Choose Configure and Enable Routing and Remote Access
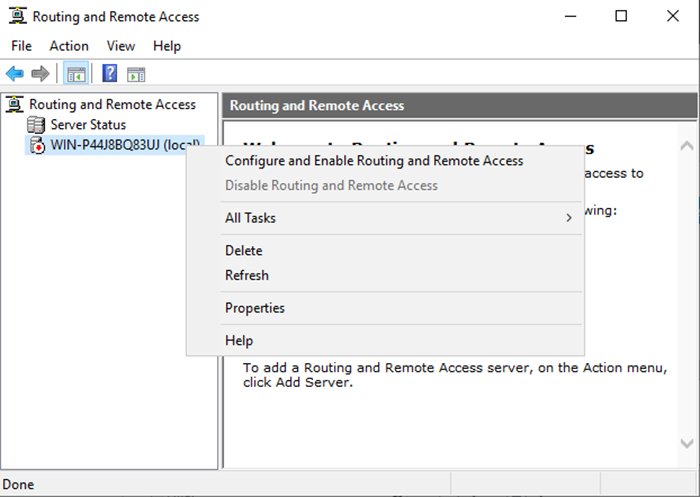The image size is (700, 497). pyautogui.click(x=374, y=161)
